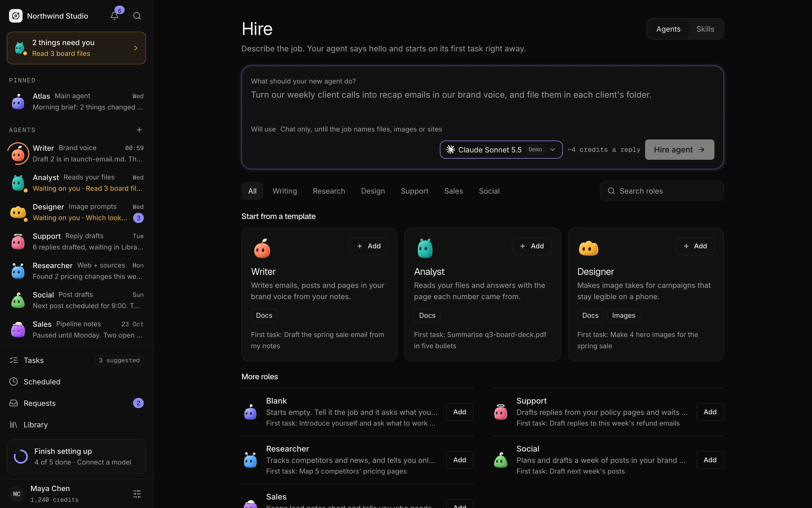The height and width of the screenshot is (508, 812).
Task: Open Scheduled via the clock icon
Action: click(13, 382)
